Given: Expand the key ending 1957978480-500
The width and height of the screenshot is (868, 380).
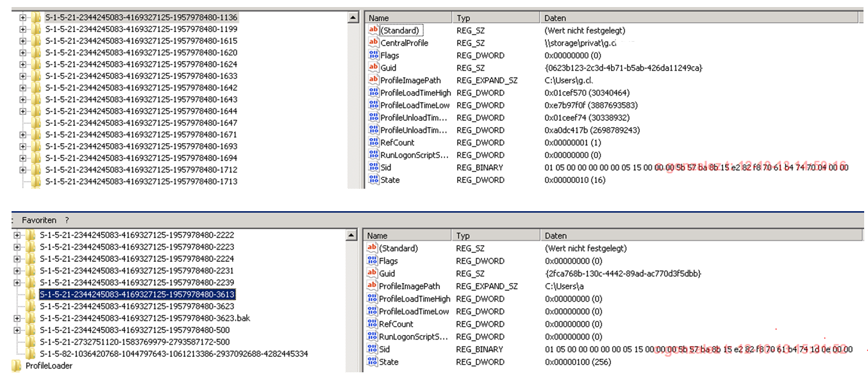Looking at the screenshot, I should tap(17, 330).
